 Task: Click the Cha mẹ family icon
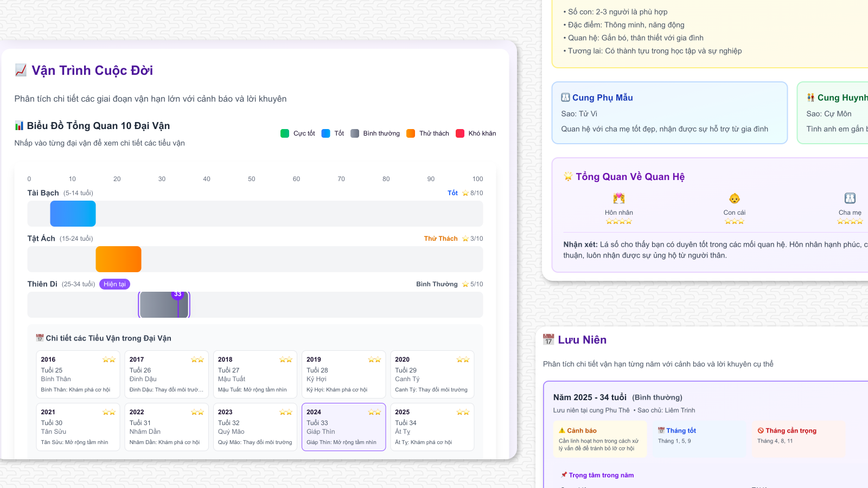click(850, 198)
